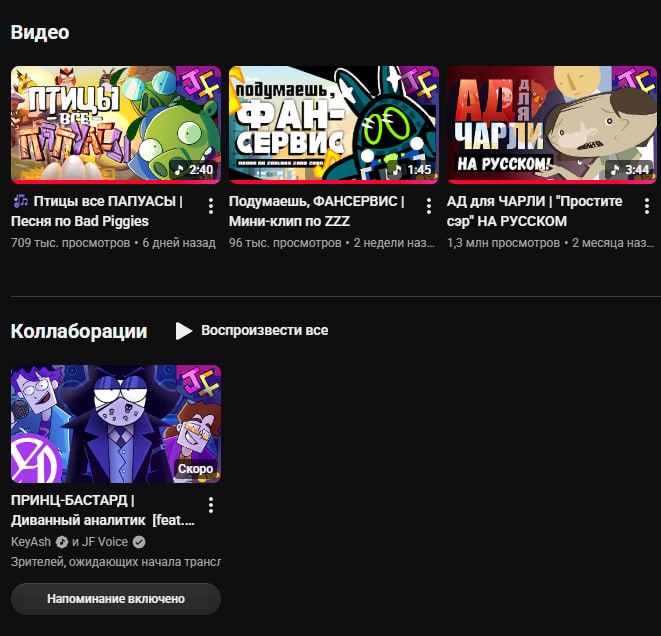Click the Скоро upcoming badge
The image size is (661, 636).
coord(196,469)
